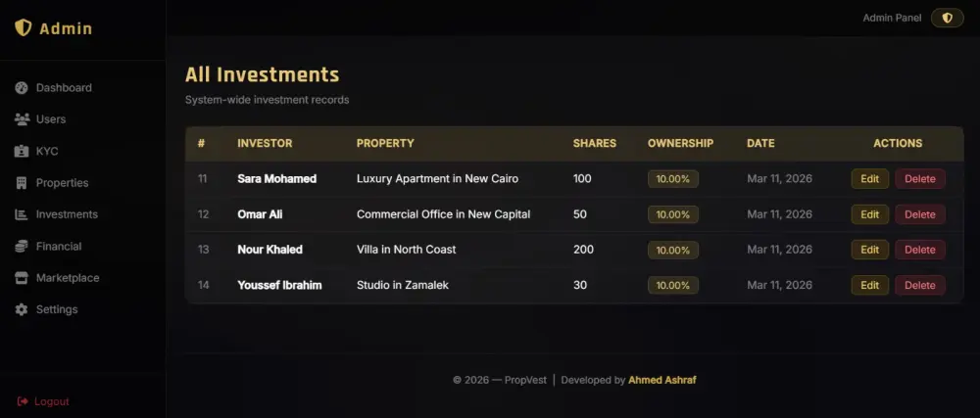
Task: Click the Admin shield logo
Action: pos(24,28)
